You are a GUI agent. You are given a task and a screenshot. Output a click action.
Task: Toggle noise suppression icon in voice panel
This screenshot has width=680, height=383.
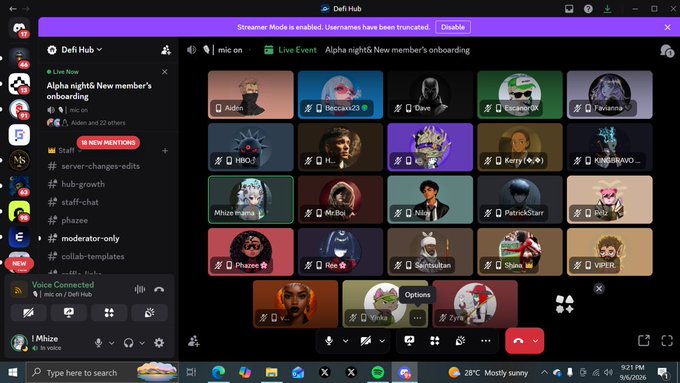[x=140, y=289]
